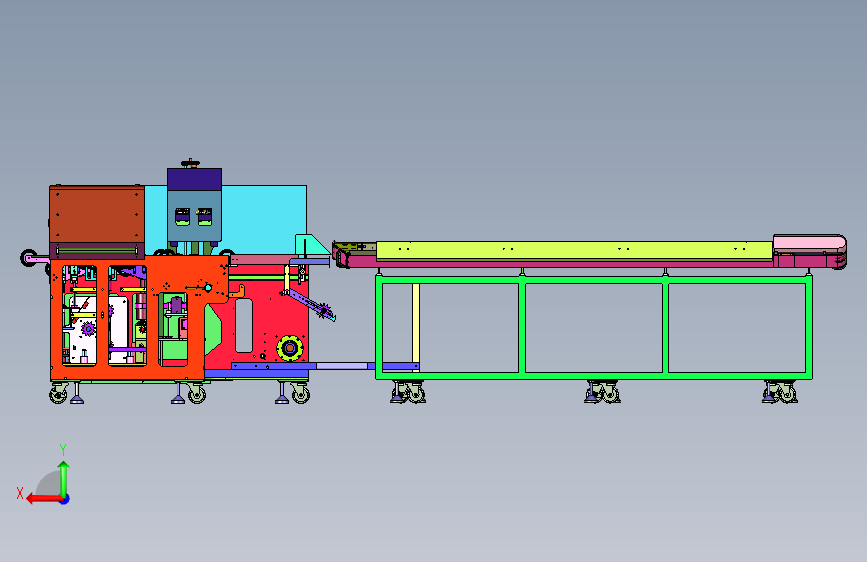Select the rounded slot cutout in the red panel

pos(244,325)
